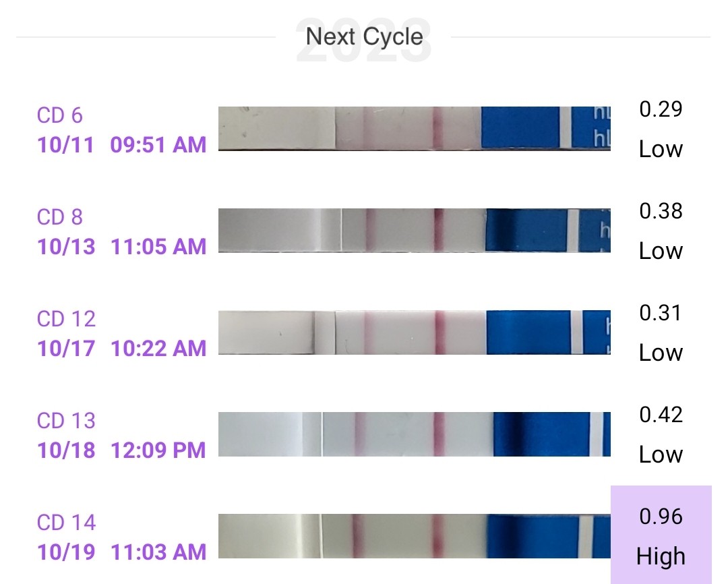The width and height of the screenshot is (728, 584).
Task: Select the CD 13 cycle day label
Action: [x=66, y=421]
